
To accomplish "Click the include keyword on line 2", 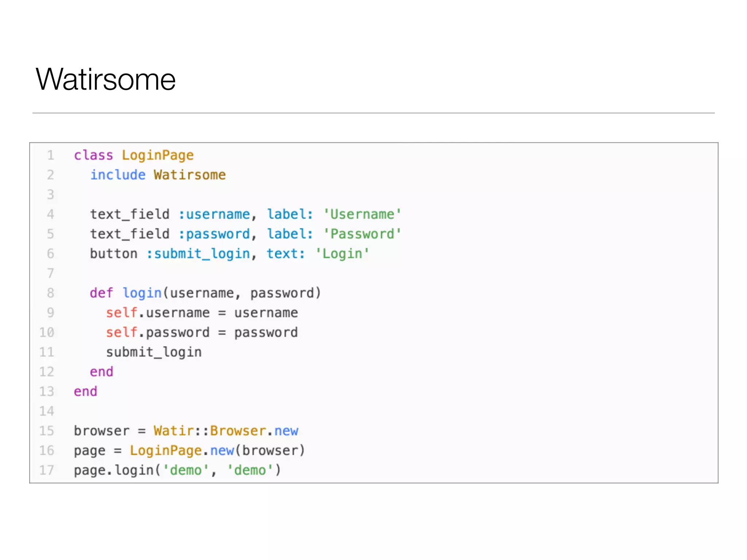I will tap(118, 175).
